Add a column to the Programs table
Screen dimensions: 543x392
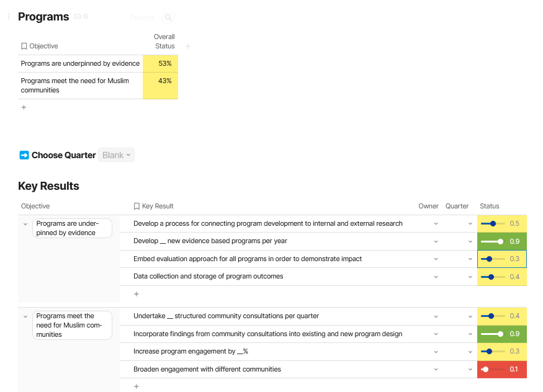pos(188,46)
